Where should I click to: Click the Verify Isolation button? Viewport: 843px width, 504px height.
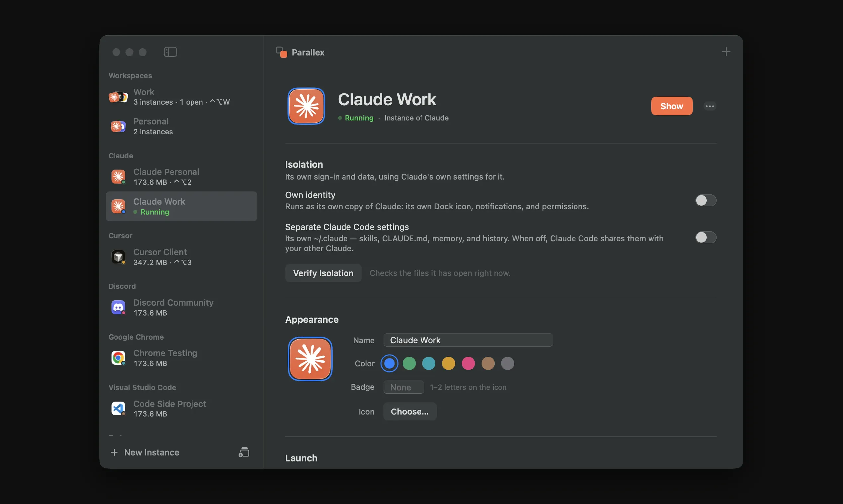[x=323, y=273]
